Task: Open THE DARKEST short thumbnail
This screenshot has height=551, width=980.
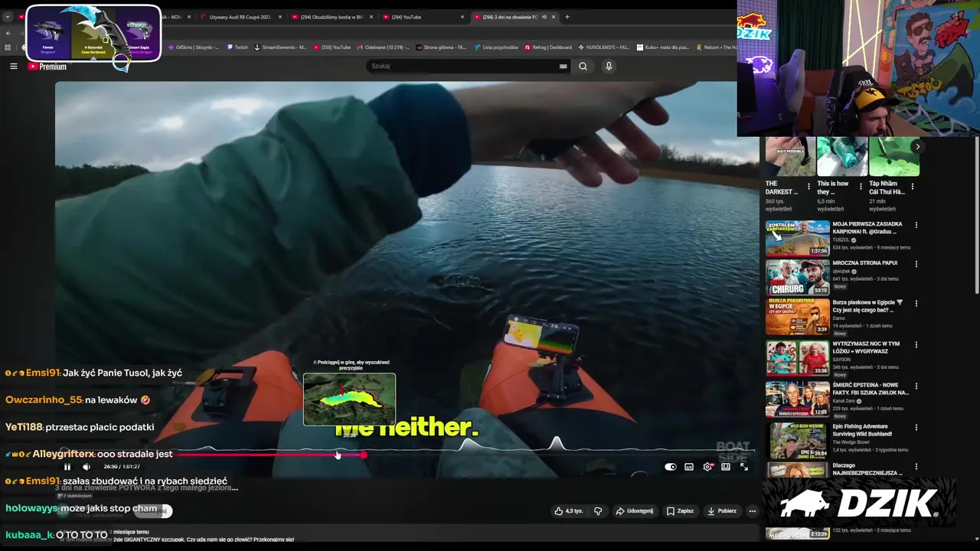Action: 790,157
